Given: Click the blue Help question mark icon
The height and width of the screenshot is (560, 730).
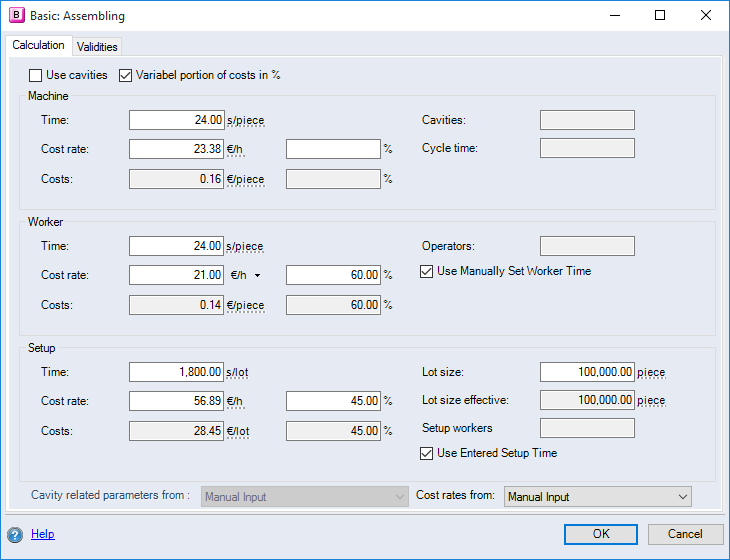Looking at the screenshot, I should coord(15,534).
